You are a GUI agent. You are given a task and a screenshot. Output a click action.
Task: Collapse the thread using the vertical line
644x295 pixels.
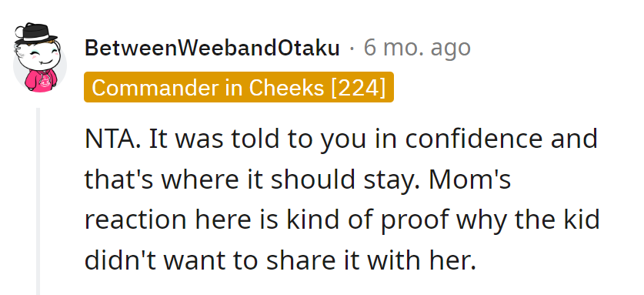(38, 201)
